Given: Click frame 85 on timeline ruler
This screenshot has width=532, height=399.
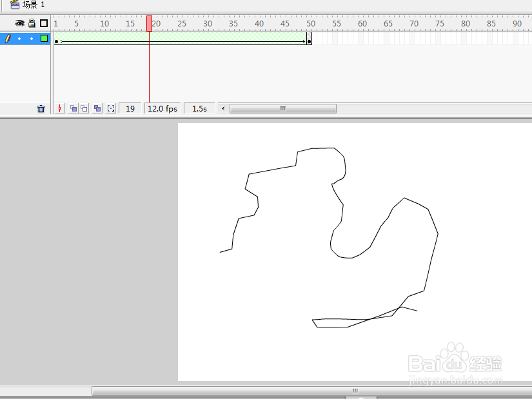Looking at the screenshot, I should pos(491,24).
